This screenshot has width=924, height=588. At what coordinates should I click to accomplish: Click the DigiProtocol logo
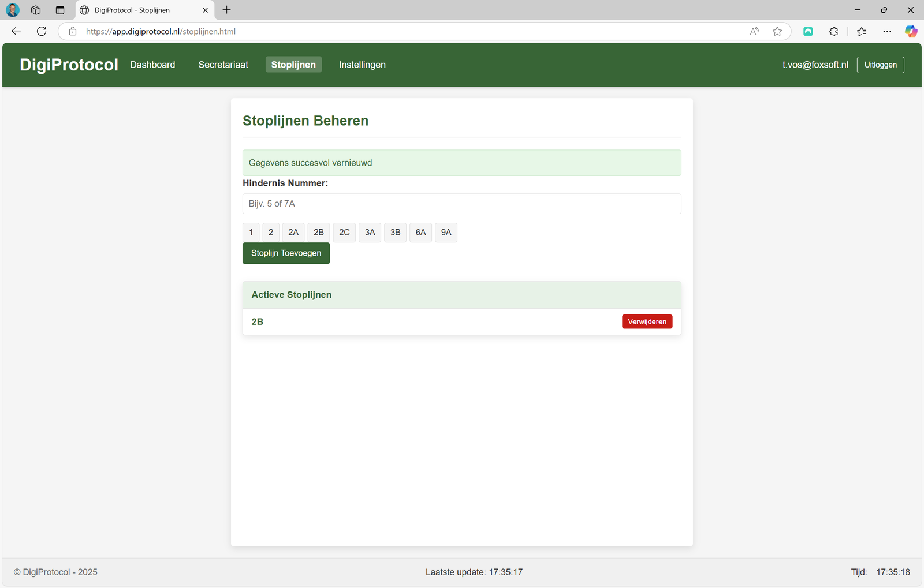(69, 65)
